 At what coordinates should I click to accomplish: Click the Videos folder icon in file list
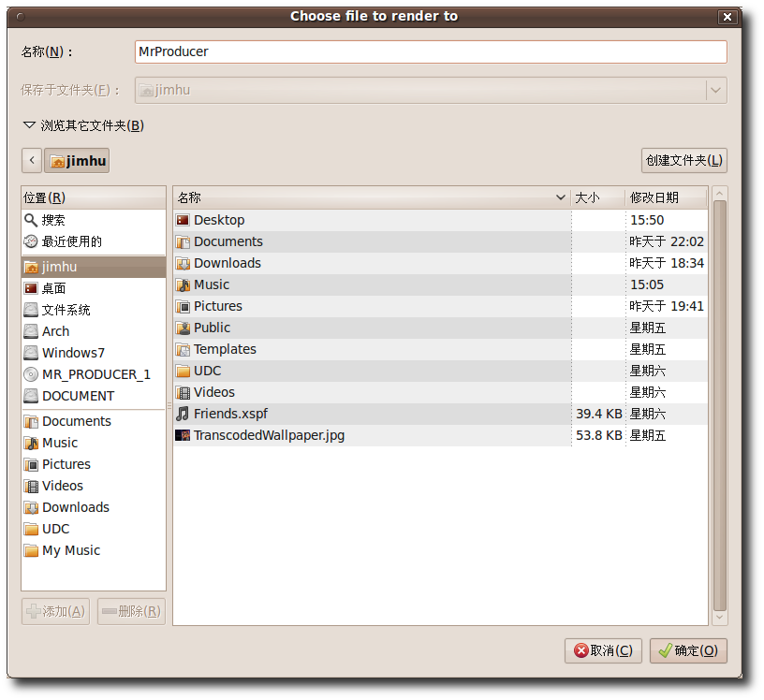(183, 392)
